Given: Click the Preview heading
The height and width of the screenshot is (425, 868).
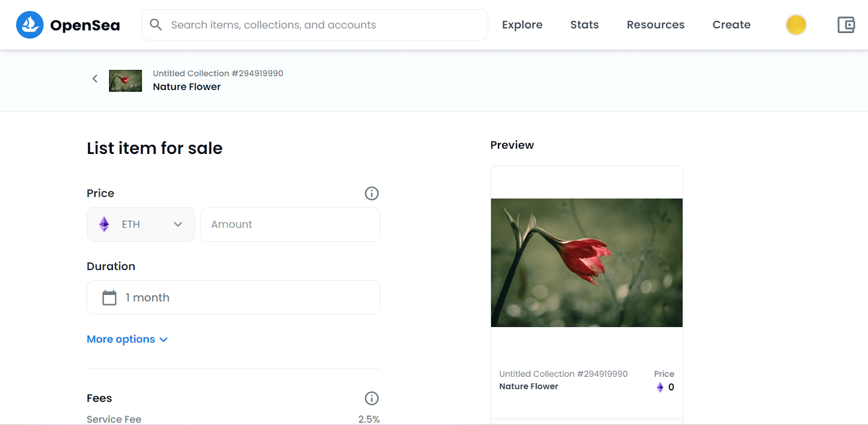Looking at the screenshot, I should pyautogui.click(x=512, y=145).
